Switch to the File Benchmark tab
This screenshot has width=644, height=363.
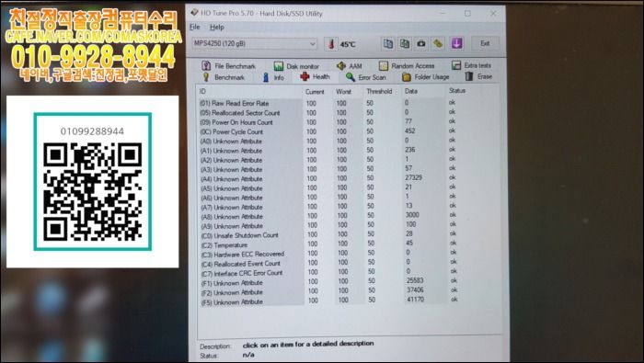click(x=228, y=66)
